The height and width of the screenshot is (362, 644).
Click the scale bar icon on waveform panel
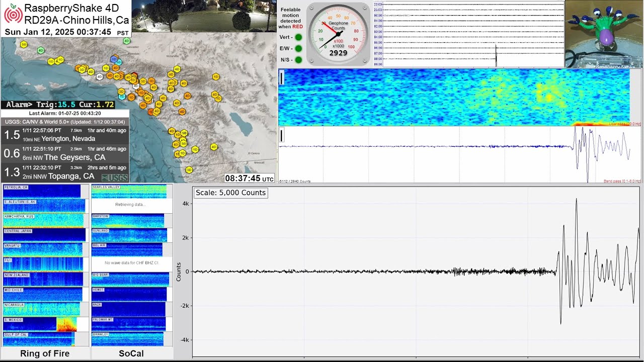282,135
